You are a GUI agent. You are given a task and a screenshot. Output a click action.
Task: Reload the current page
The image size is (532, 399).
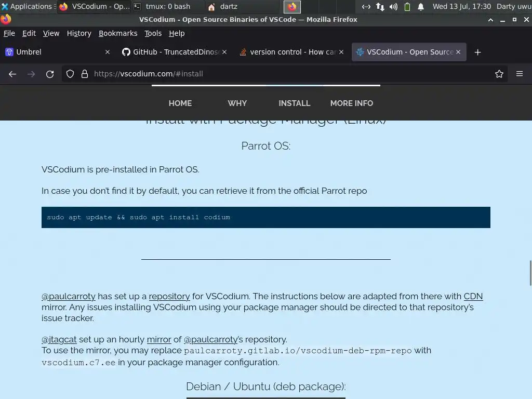(50, 74)
